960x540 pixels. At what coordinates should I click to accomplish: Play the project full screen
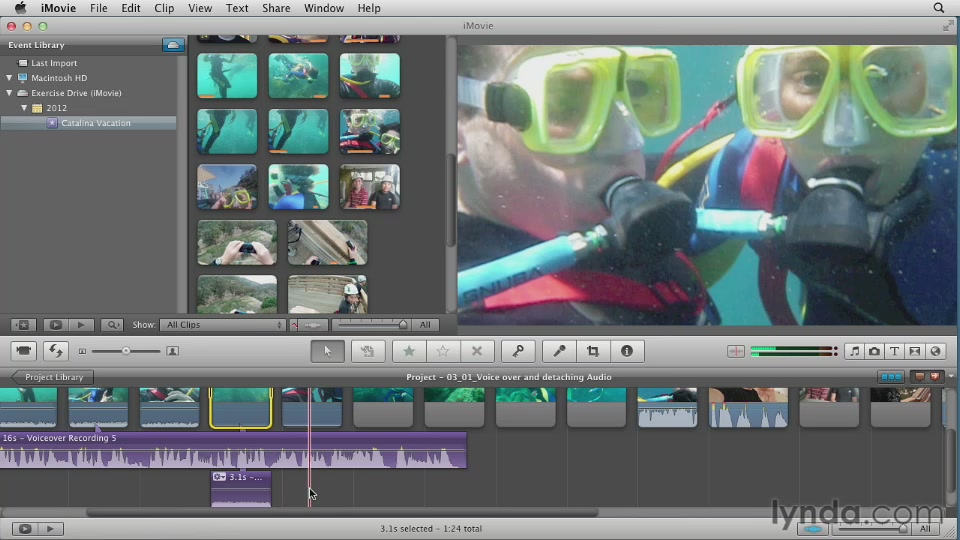tap(25, 529)
